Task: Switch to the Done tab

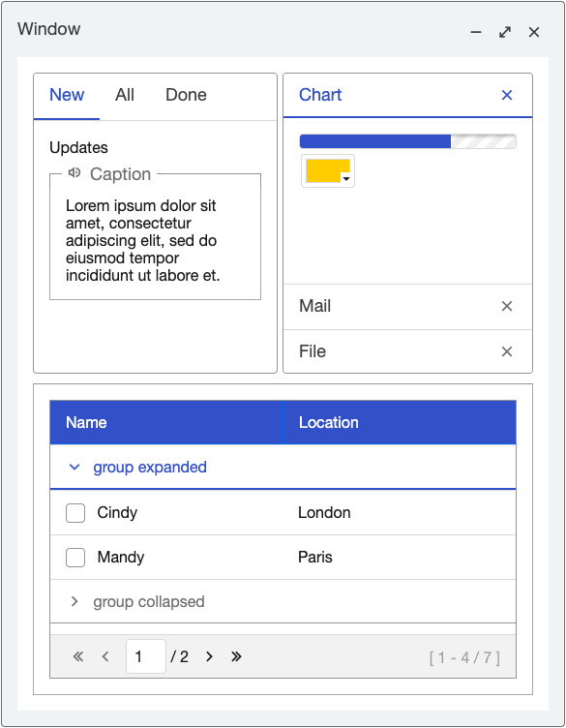Action: (186, 95)
